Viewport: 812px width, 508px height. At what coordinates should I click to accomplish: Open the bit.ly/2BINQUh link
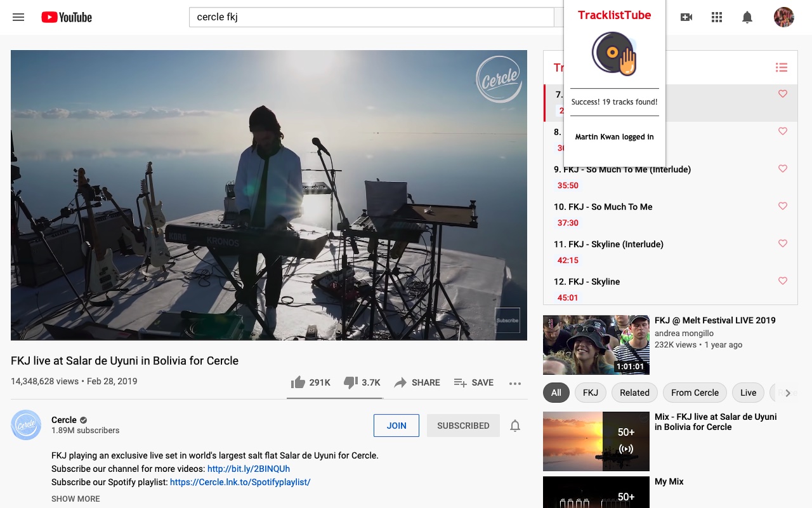pyautogui.click(x=249, y=469)
